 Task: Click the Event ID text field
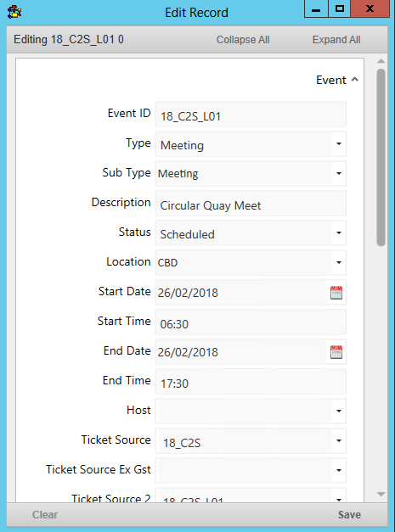[251, 115]
